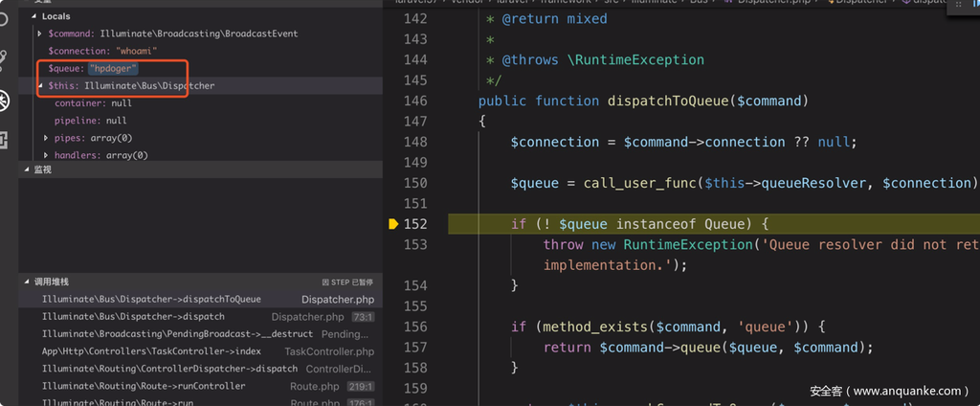The height and width of the screenshot is (406, 980).
Task: Select the $queue "hpdoger" variable value
Action: (x=113, y=69)
